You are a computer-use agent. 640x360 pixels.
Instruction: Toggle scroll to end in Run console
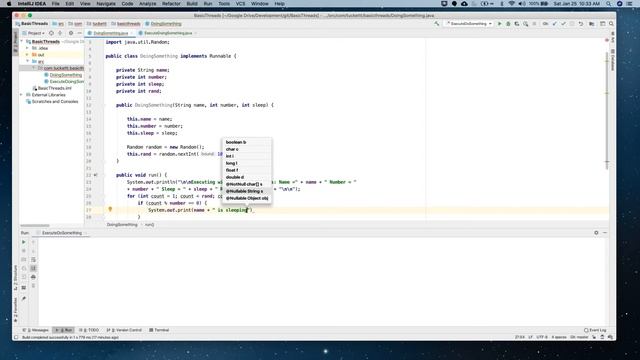[x=33, y=268]
